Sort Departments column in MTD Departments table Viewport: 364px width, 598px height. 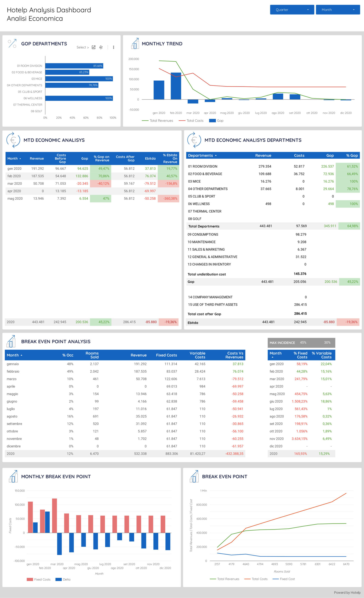point(202,156)
